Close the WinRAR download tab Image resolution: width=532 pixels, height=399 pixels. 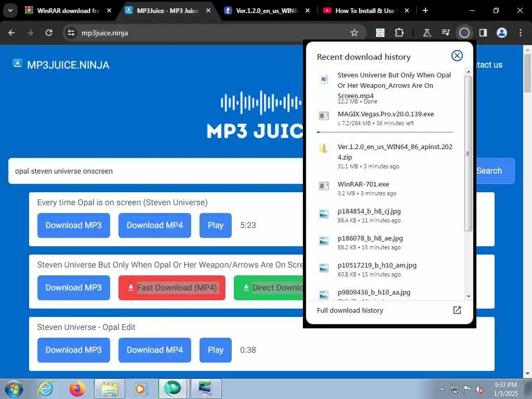(x=109, y=11)
